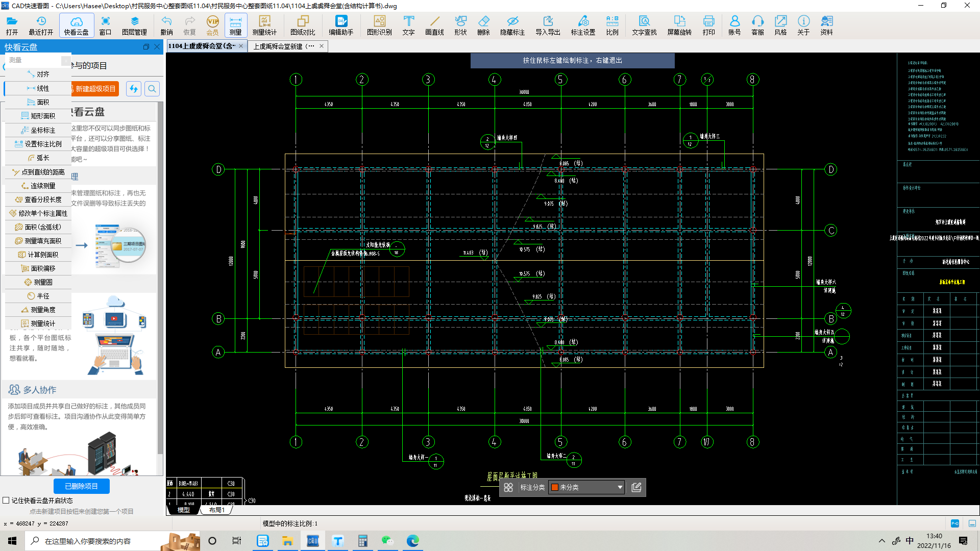Open the 风格 style icon

[780, 25]
